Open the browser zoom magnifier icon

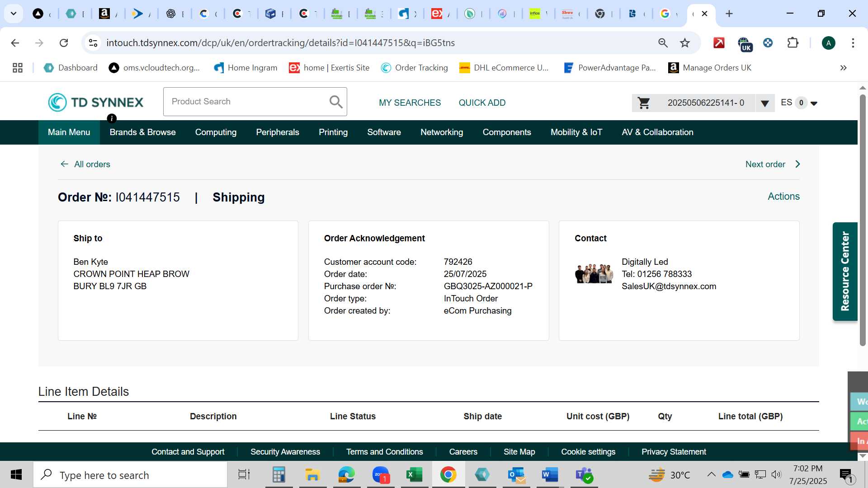663,43
